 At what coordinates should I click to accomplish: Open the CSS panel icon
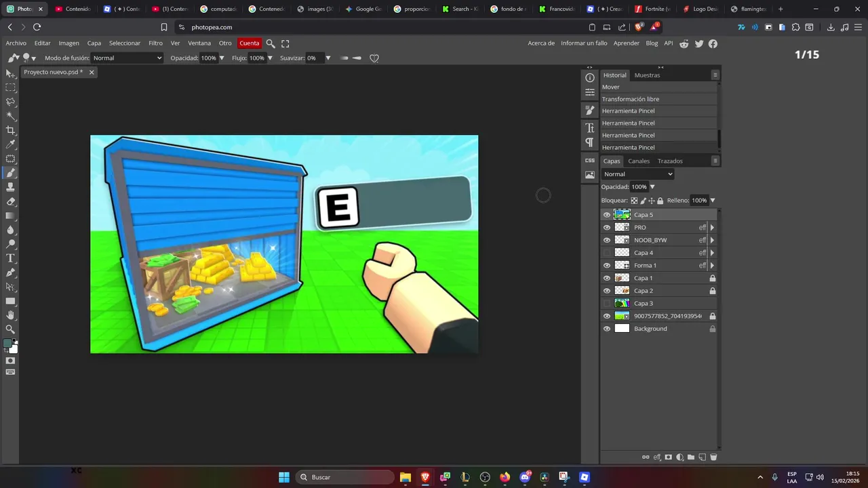590,161
